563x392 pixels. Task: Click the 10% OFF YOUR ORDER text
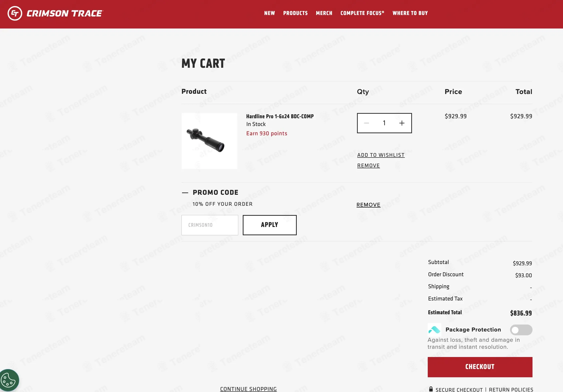pyautogui.click(x=222, y=204)
